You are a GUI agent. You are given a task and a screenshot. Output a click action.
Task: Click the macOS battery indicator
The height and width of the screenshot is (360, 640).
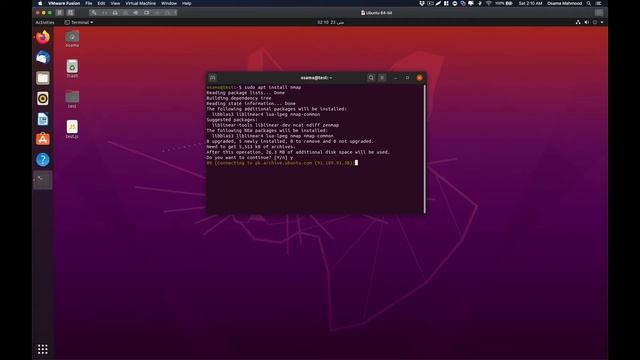[504, 3]
